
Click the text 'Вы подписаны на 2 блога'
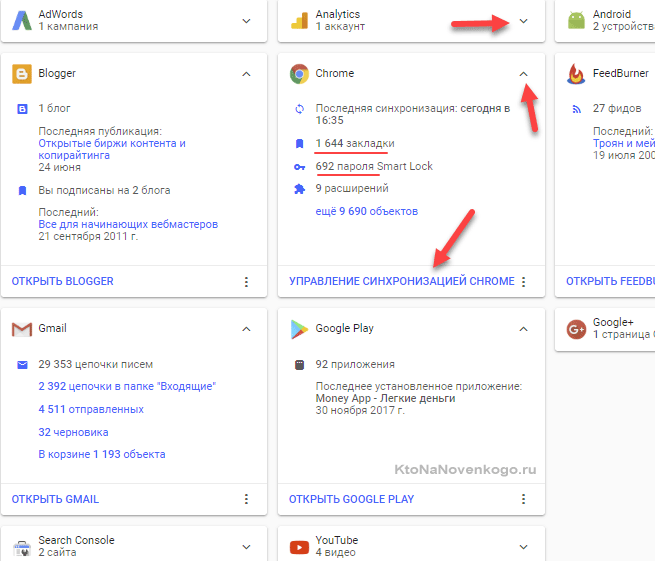(x=104, y=190)
